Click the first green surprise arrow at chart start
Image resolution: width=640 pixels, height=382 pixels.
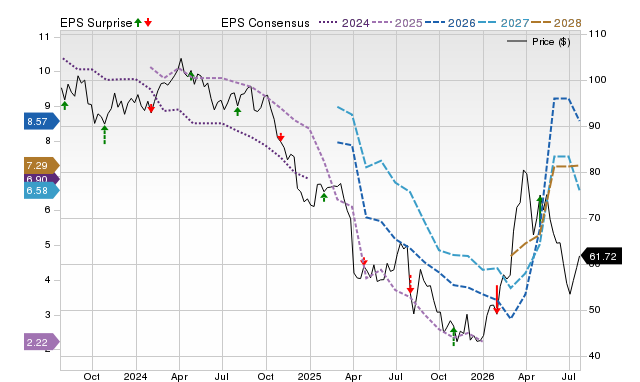[64, 105]
